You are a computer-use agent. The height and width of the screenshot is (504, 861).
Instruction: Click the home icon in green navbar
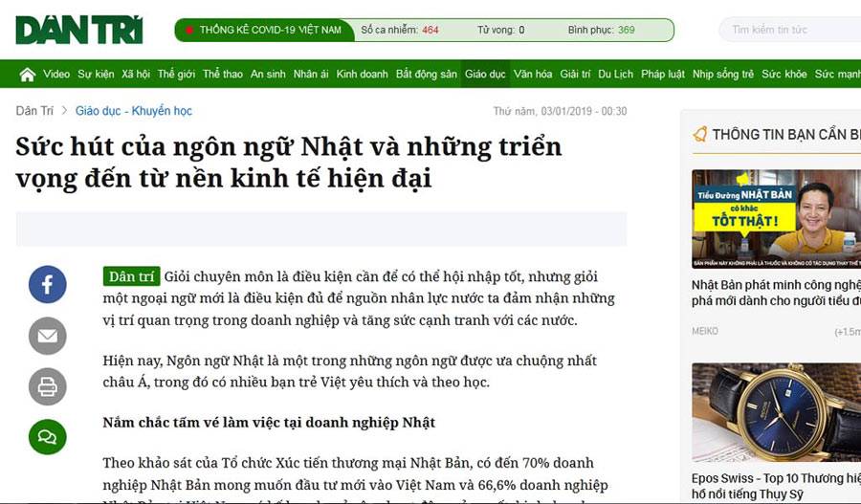coord(27,75)
